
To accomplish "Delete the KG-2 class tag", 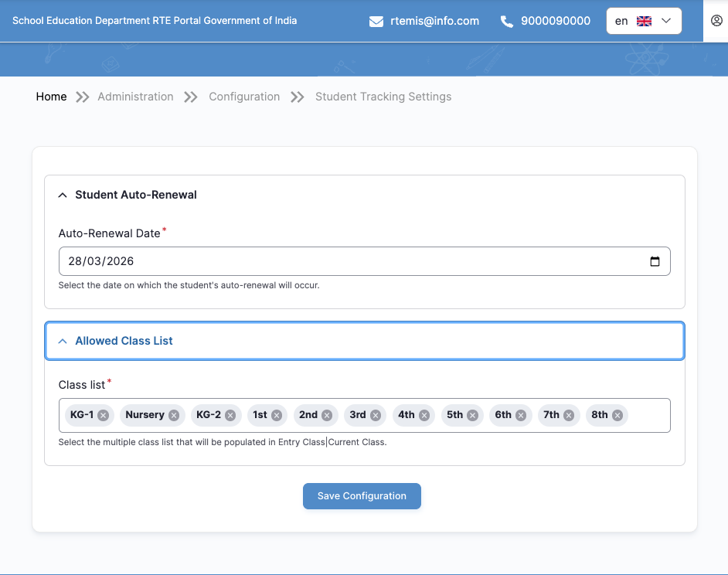I will coord(230,415).
